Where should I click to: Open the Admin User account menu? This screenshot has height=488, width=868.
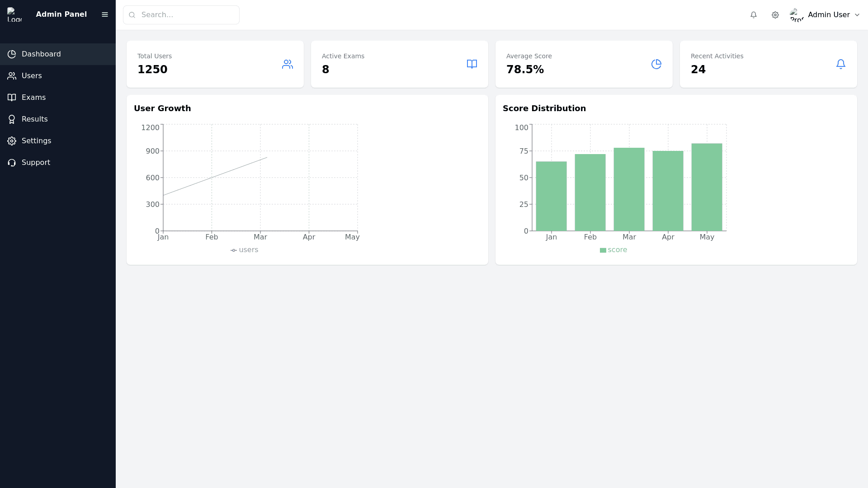(829, 15)
